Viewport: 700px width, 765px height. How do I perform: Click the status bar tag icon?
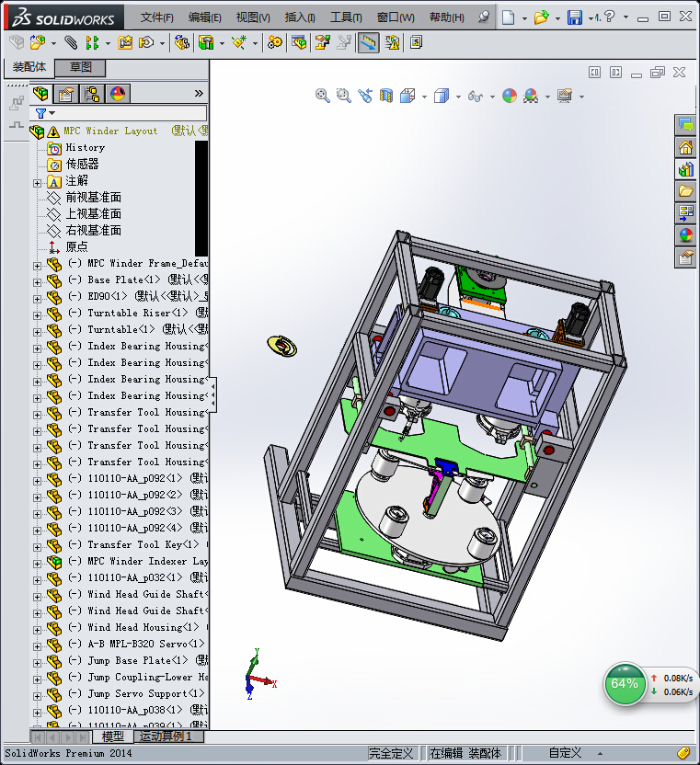click(x=683, y=753)
